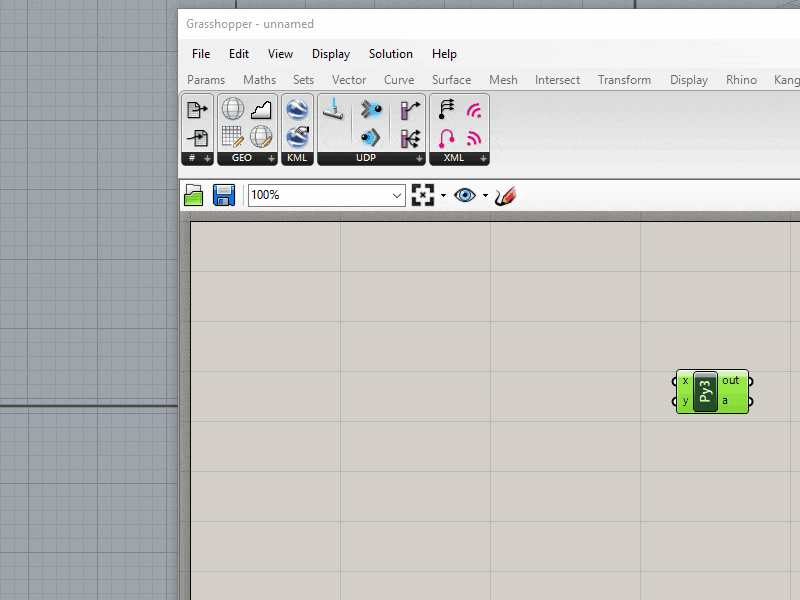Open the Display menu
The width and height of the screenshot is (800, 600).
(331, 54)
